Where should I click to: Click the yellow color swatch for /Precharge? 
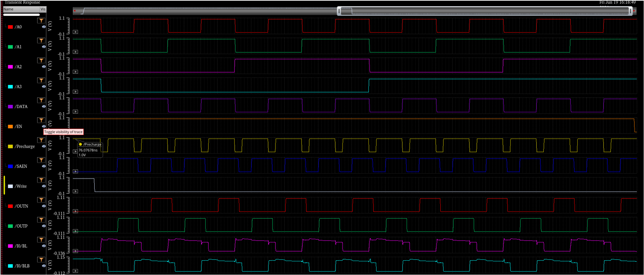click(x=11, y=147)
